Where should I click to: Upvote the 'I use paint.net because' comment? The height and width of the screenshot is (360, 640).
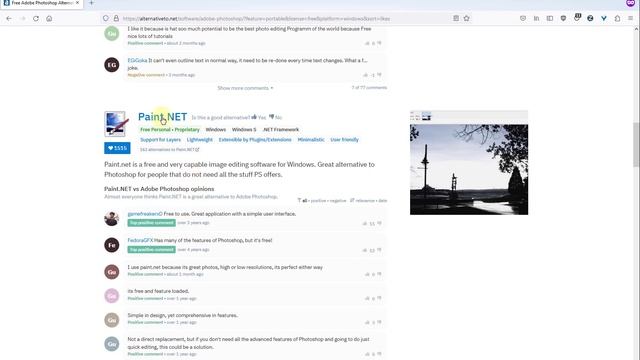click(367, 274)
